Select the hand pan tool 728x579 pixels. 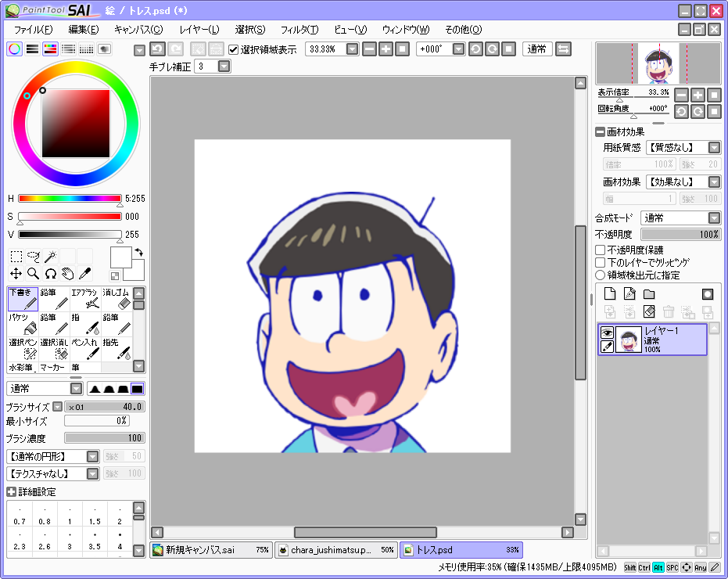pyautogui.click(x=68, y=274)
